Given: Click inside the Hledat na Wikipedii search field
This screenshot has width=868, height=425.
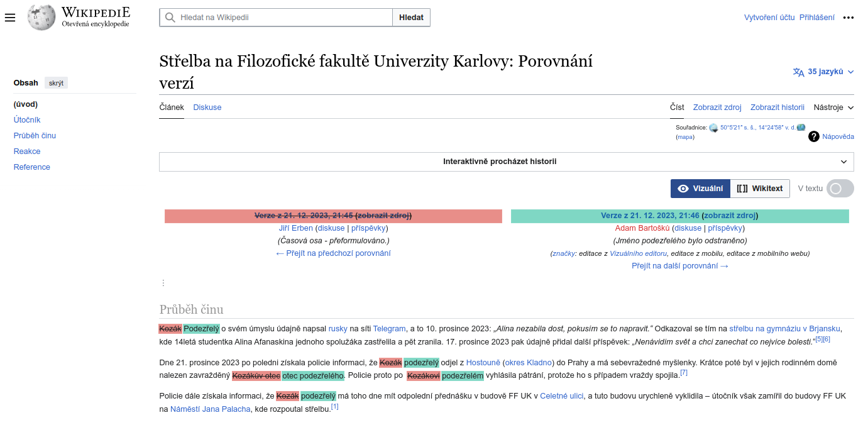Looking at the screenshot, I should click(277, 17).
